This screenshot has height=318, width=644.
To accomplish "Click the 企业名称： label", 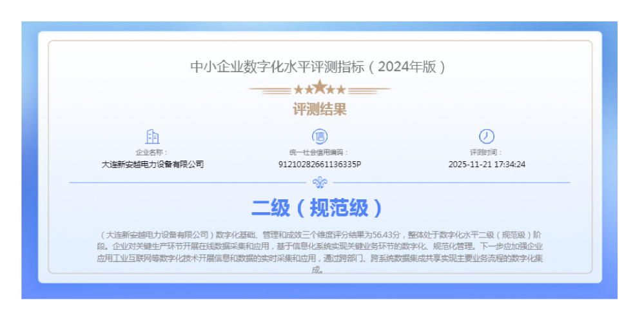I will (152, 152).
